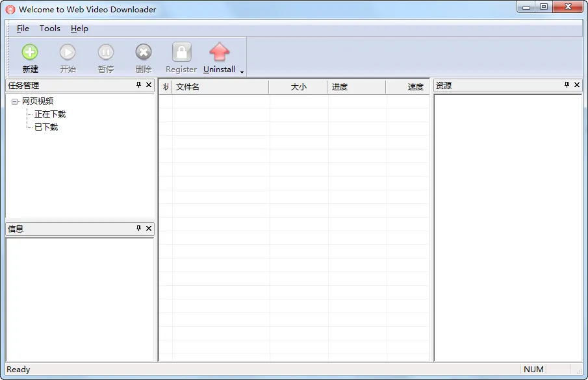This screenshot has height=380, width=588.
Task: Pin the 任务管理 panel with pushpin icon
Action: pyautogui.click(x=139, y=85)
